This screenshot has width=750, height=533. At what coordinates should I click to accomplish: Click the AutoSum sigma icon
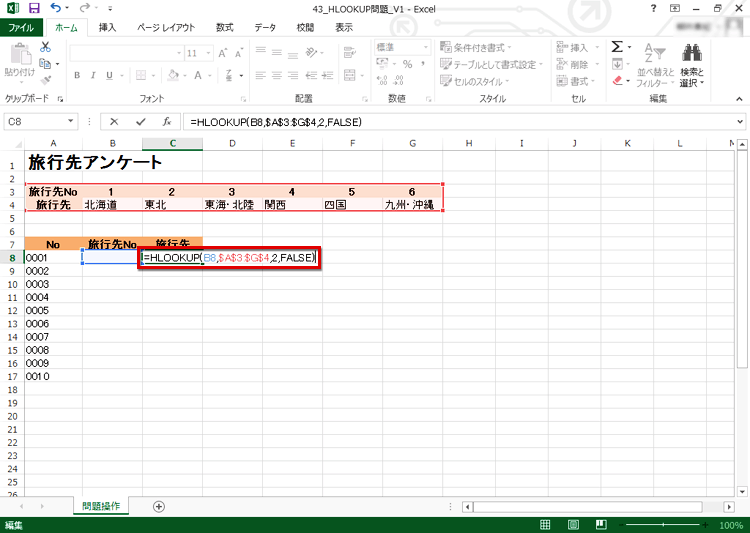617,47
